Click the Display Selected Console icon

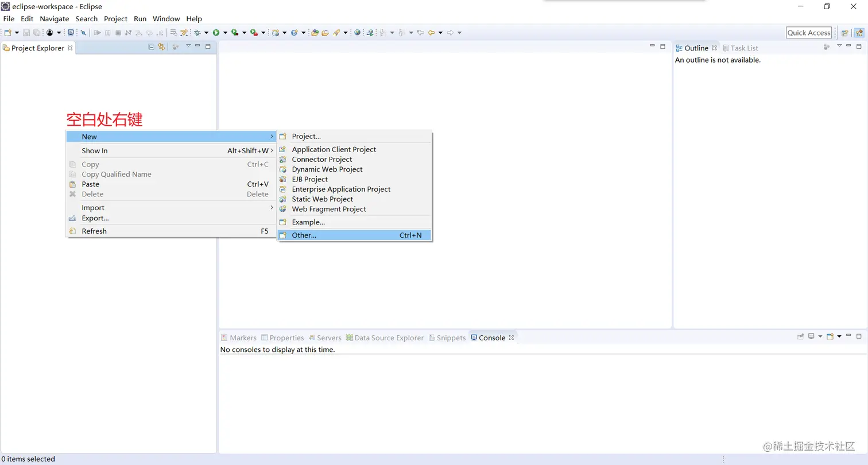point(811,336)
